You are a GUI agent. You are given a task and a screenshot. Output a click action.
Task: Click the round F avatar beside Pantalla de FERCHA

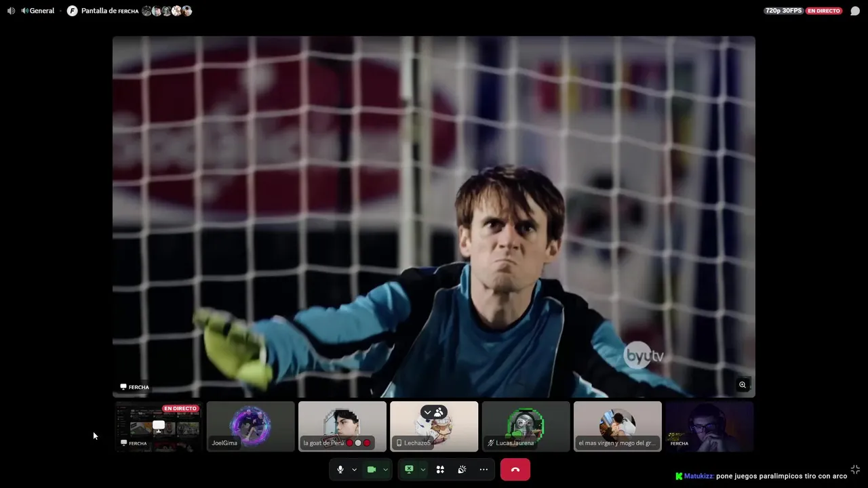73,11
